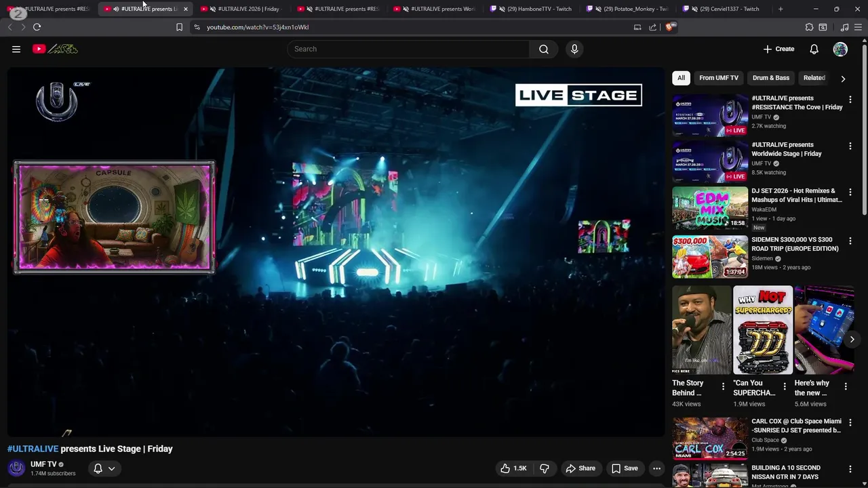Screen dimensions: 868x488
Task: Open options for RESISTANCE The Cove video
Action: point(850,100)
